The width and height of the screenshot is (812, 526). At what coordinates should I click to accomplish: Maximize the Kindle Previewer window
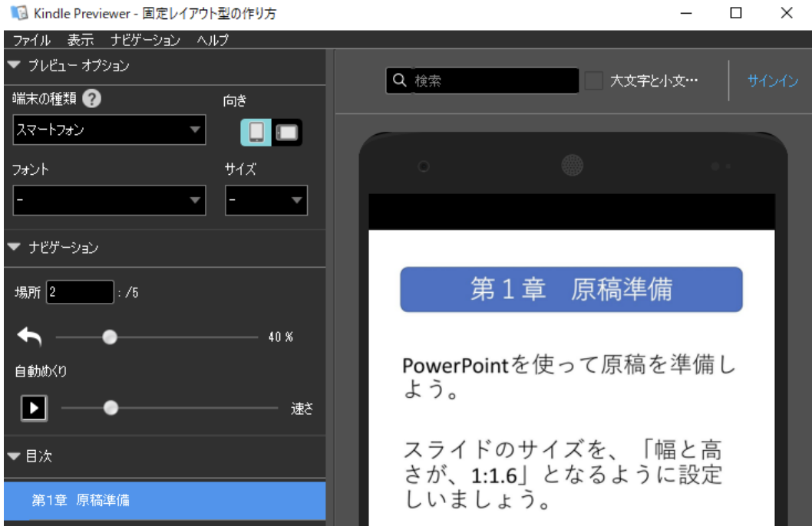coord(736,14)
